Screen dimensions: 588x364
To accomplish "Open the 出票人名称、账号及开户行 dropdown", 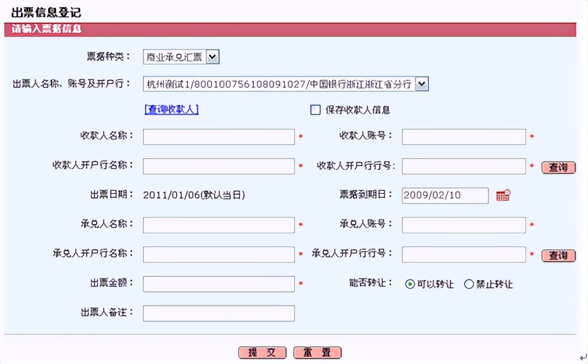I will (422, 83).
